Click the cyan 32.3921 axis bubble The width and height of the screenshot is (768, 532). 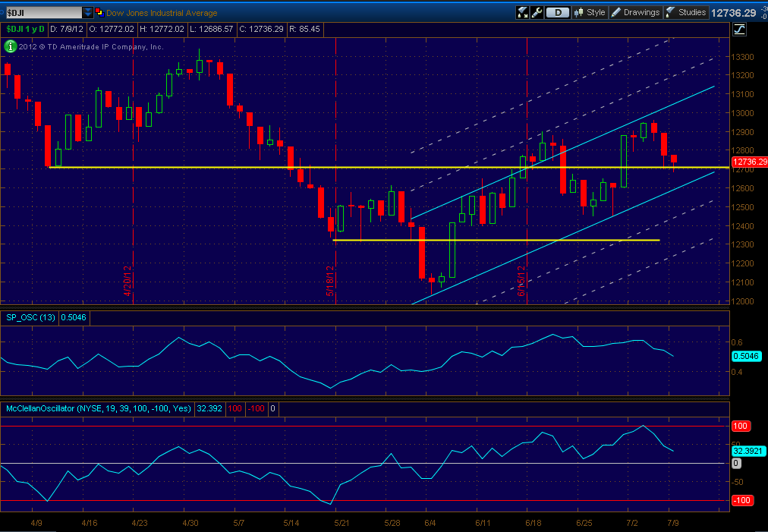tap(748, 451)
